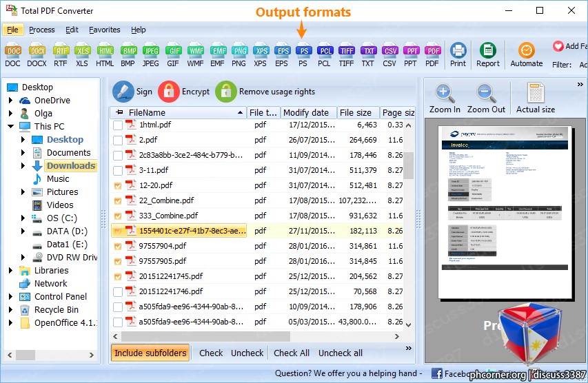Image resolution: width=588 pixels, height=383 pixels.
Task: Untick 201512241745.pdf checkbox
Action: click(x=118, y=276)
